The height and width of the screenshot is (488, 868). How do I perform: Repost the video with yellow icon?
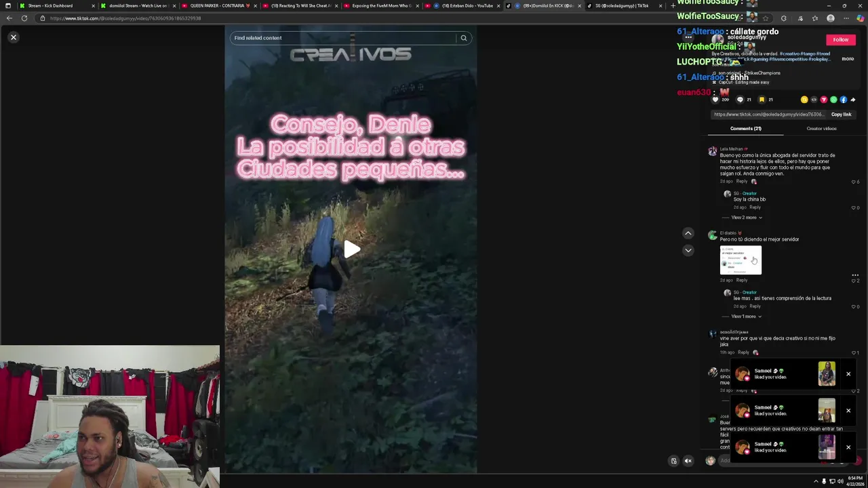coord(804,100)
